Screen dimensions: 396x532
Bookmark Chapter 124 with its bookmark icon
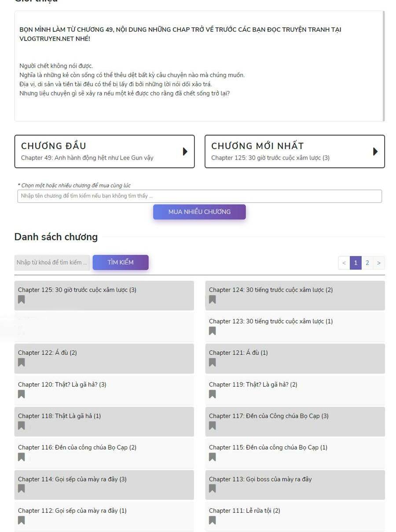(212, 300)
